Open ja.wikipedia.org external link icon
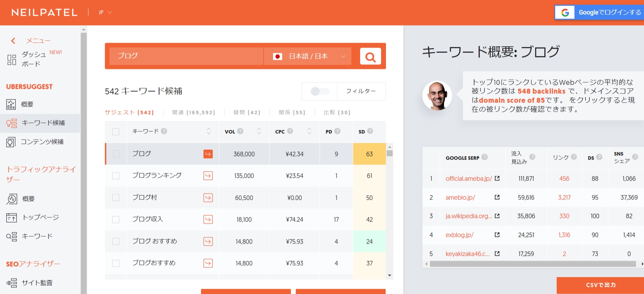 click(x=497, y=216)
